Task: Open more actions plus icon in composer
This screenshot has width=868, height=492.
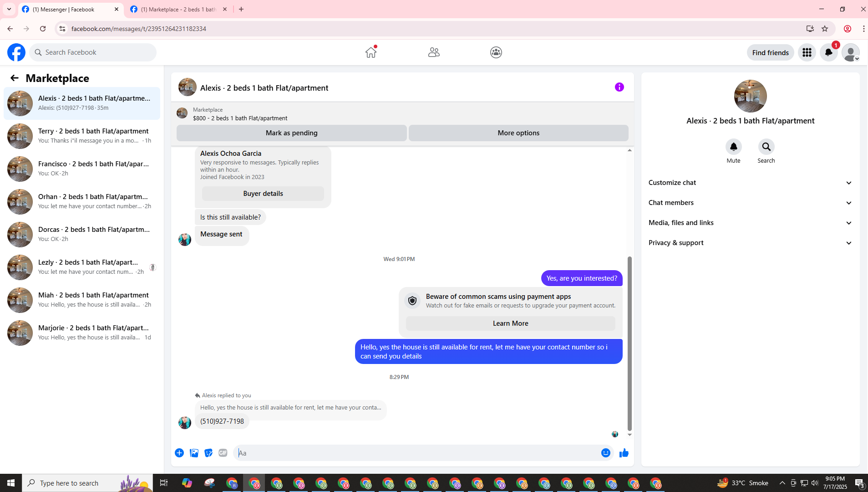Action: (179, 453)
